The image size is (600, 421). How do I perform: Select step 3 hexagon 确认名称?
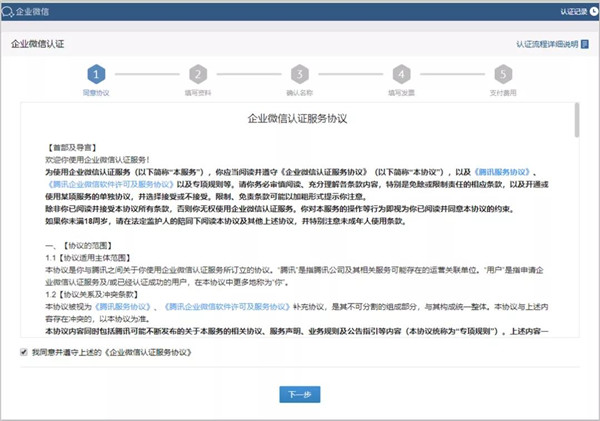(300, 74)
